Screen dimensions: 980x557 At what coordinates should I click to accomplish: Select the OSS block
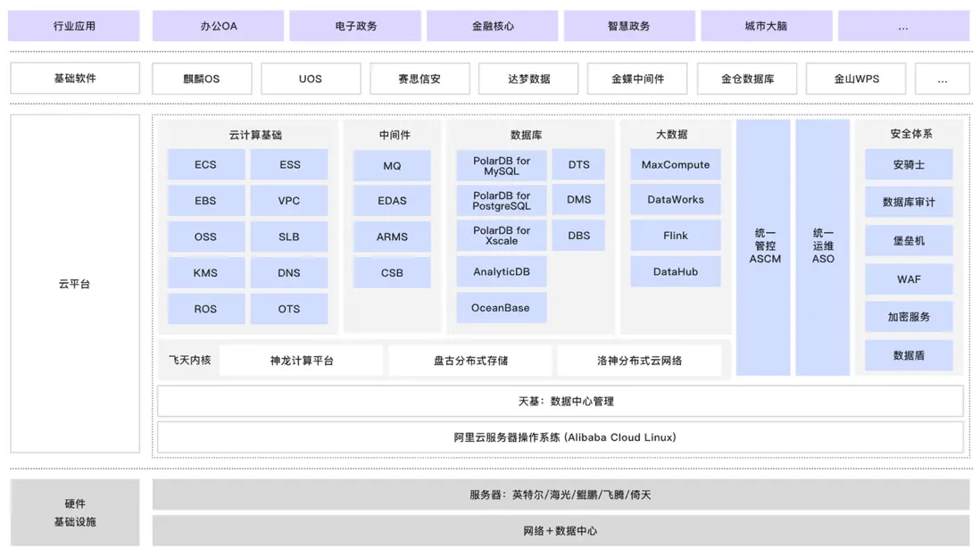[205, 237]
